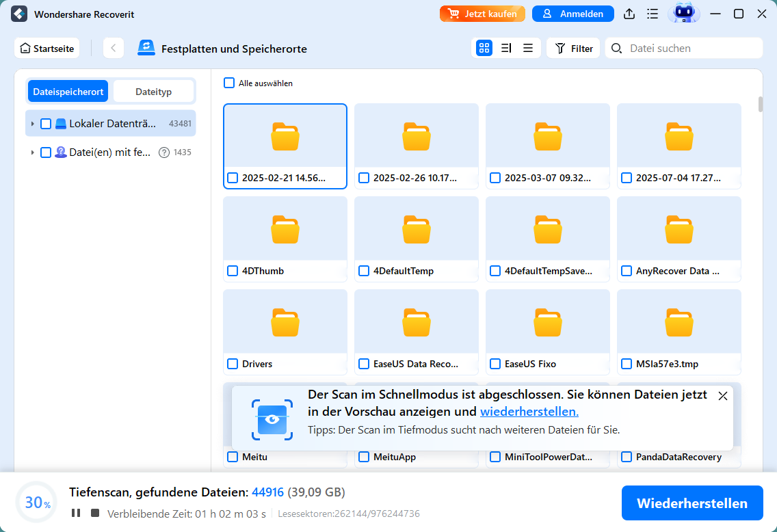
Task: Click the 30% scan progress circle
Action: (37, 502)
